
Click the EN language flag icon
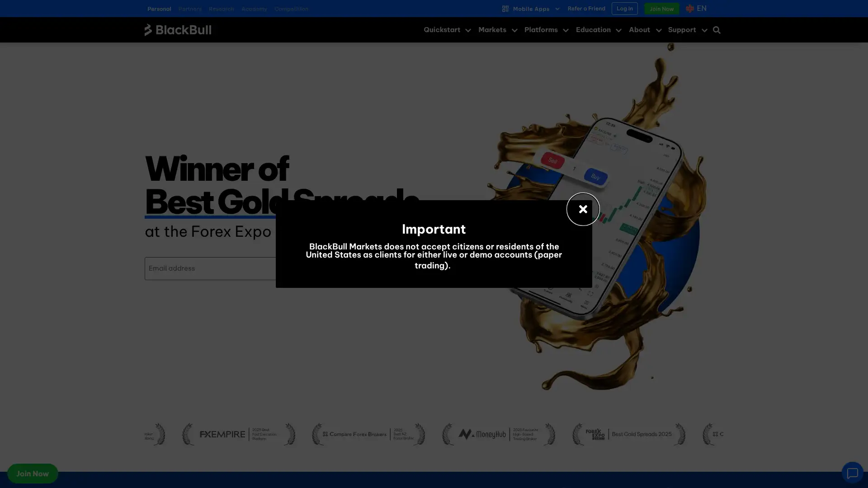pos(689,9)
